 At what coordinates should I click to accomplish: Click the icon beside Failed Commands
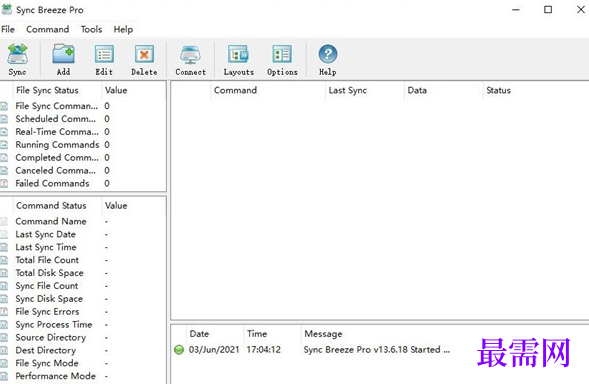pos(4,184)
